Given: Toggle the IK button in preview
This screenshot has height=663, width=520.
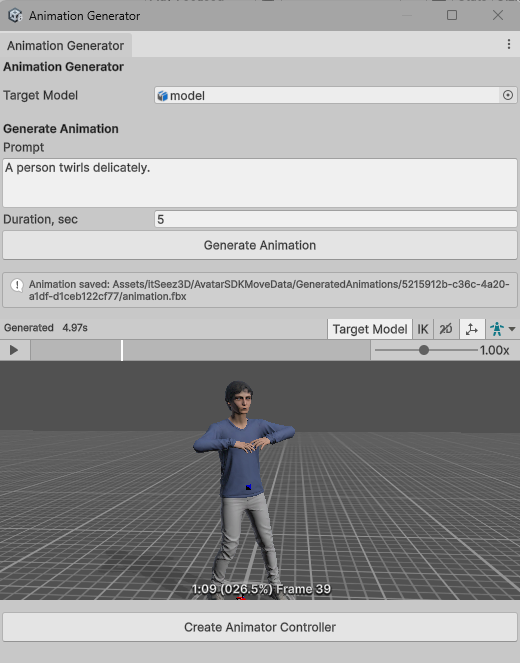Looking at the screenshot, I should coord(423,329).
